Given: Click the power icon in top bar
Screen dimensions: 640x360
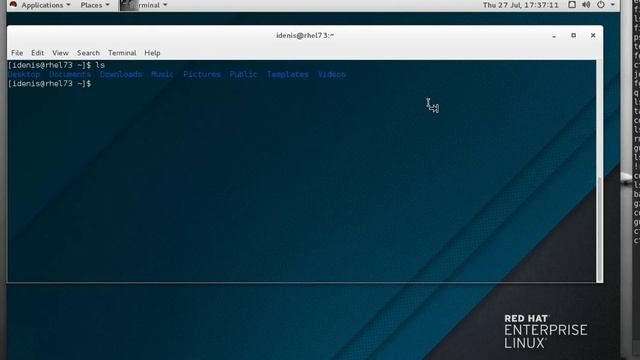Looking at the screenshot, I should click(601, 5).
